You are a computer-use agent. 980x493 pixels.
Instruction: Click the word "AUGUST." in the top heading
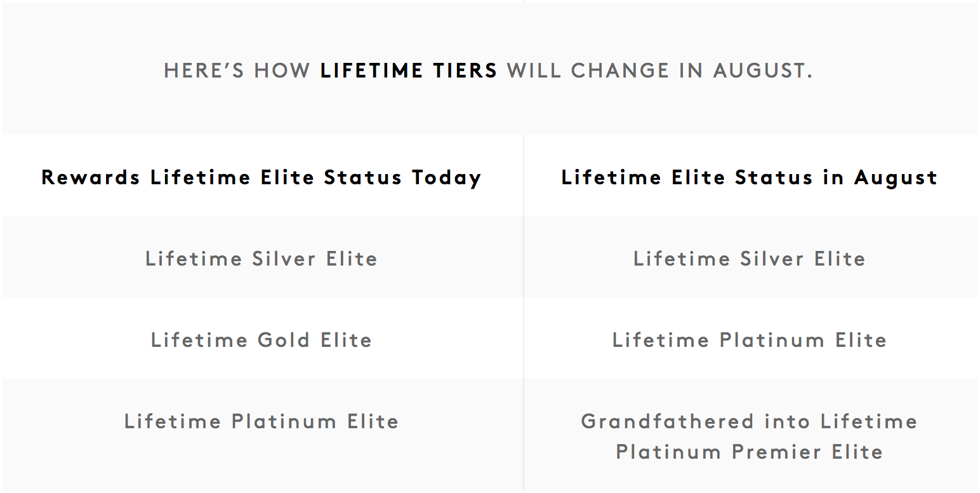pos(762,71)
